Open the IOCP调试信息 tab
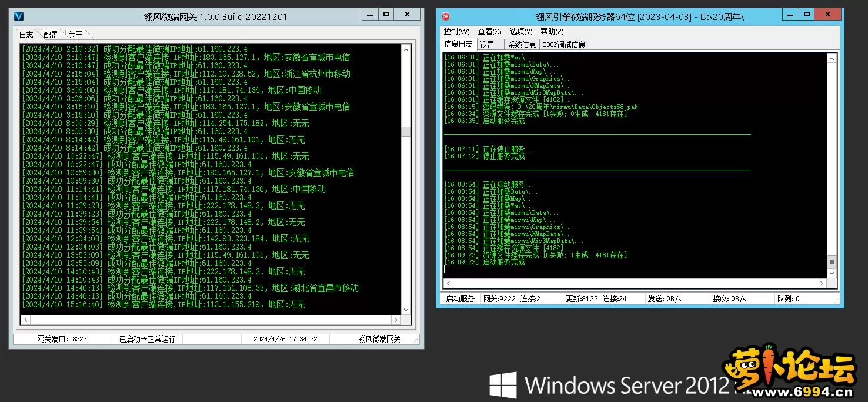This screenshot has height=402, width=868. point(564,44)
